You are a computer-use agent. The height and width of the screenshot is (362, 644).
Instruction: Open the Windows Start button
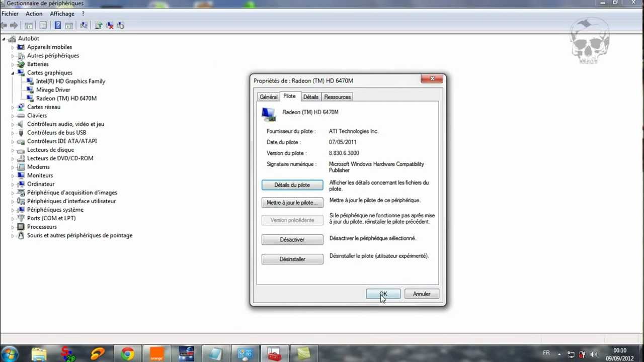pyautogui.click(x=10, y=353)
